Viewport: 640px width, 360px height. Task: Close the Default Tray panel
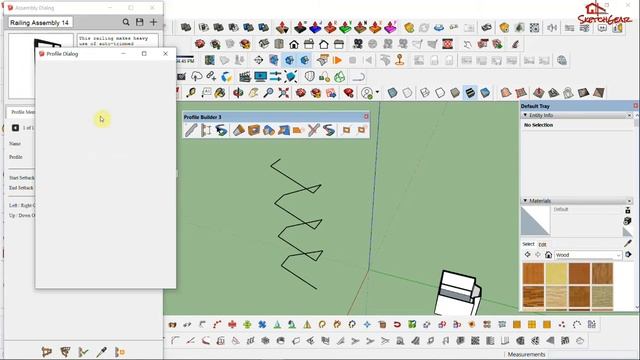coord(636,106)
